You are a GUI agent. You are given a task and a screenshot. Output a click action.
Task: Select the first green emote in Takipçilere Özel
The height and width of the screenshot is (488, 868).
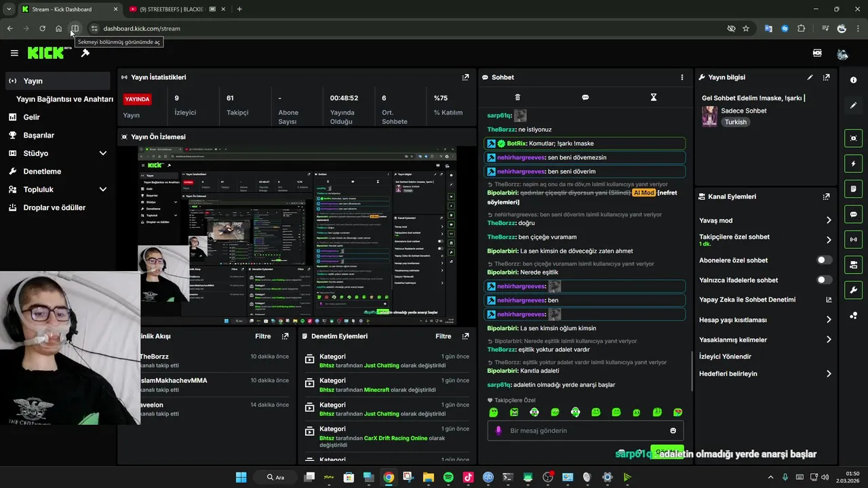(494, 412)
